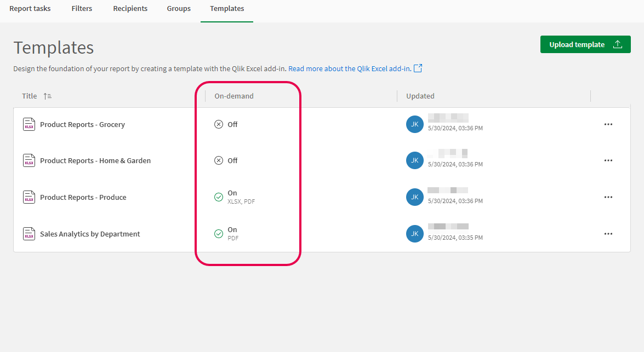644x352 pixels.
Task: Click the XLSX icon for Product Reports - Produce
Action: click(x=29, y=197)
